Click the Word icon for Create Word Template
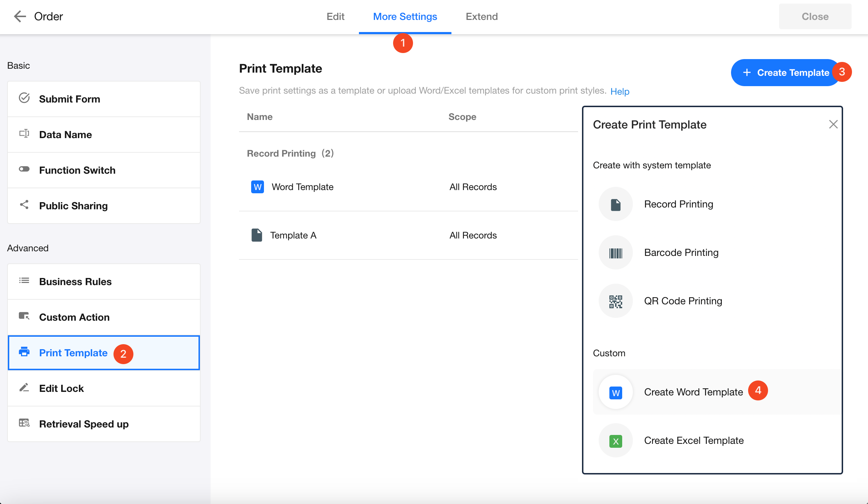The image size is (868, 504). click(x=615, y=392)
